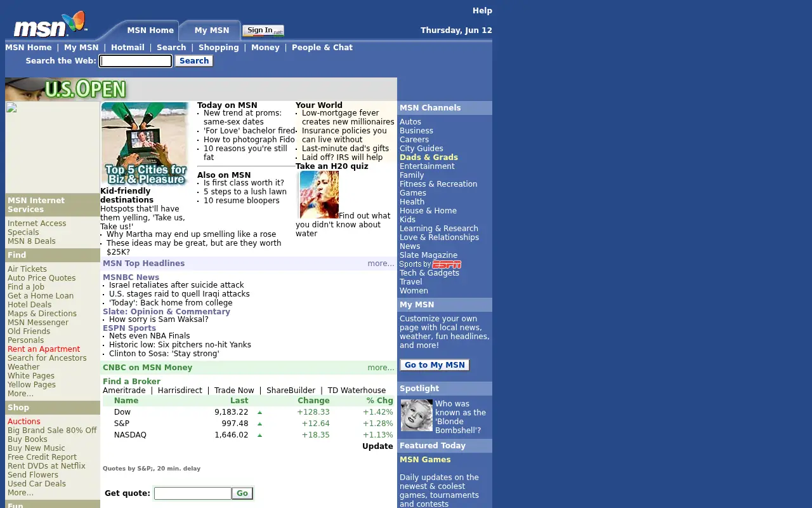Open 'How sorry is Sam Waksal?' article
Image resolution: width=812 pixels, height=508 pixels.
(x=159, y=319)
